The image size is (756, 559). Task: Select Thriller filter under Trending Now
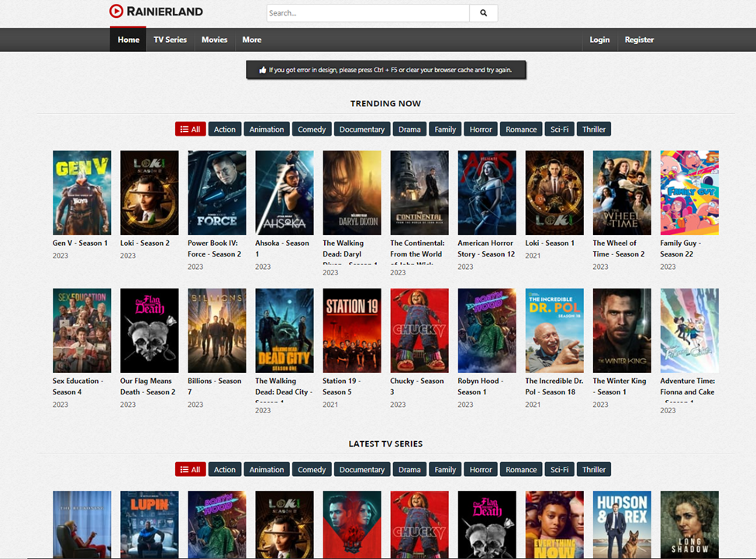click(593, 129)
